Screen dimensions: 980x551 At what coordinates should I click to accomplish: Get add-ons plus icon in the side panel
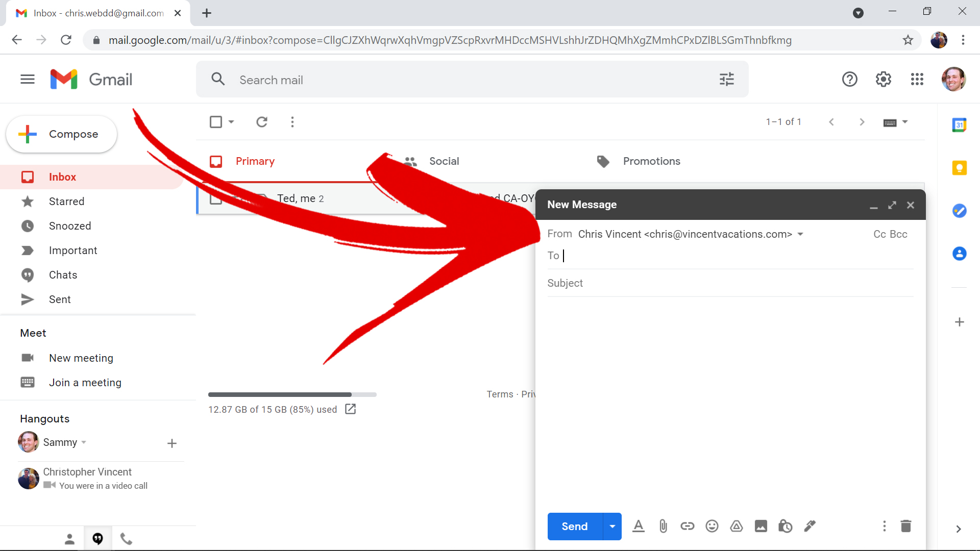tap(960, 322)
